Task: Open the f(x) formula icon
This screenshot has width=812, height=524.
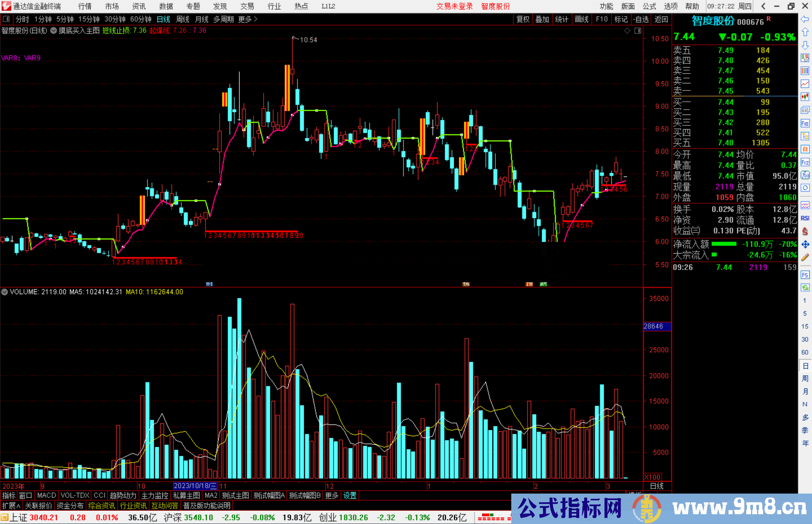Action: tap(805, 175)
